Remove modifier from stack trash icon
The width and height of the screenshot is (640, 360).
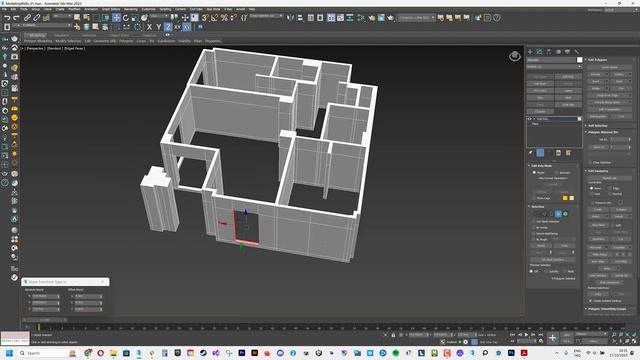[558, 153]
